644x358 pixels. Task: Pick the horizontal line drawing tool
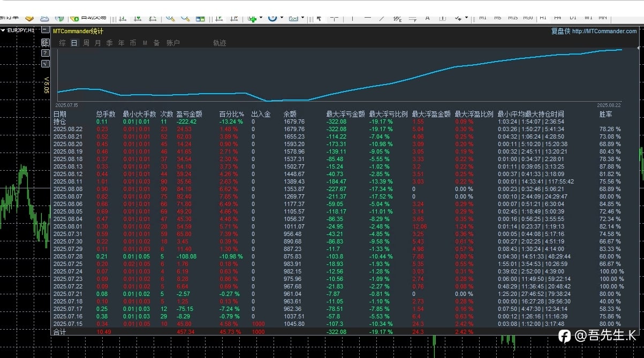368,18
